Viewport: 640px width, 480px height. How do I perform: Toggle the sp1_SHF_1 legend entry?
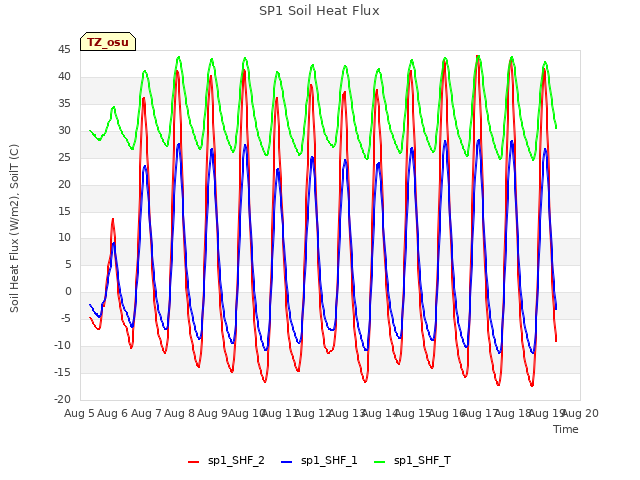click(319, 461)
